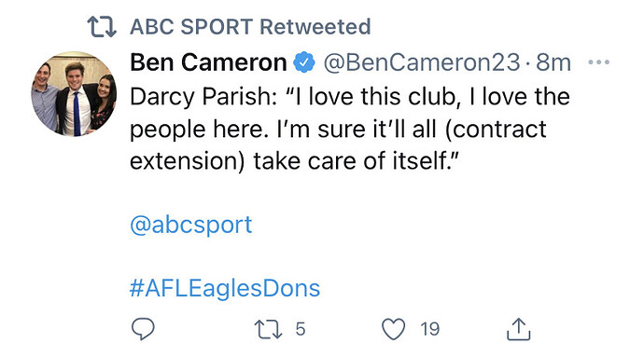Like the tweet with the heart icon
644x357 pixels.
[x=394, y=329]
